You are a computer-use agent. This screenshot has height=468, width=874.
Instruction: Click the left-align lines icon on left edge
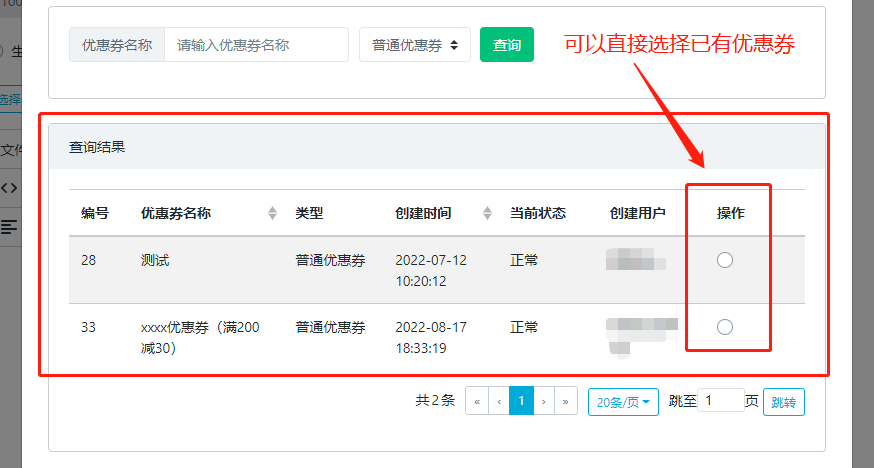9,227
